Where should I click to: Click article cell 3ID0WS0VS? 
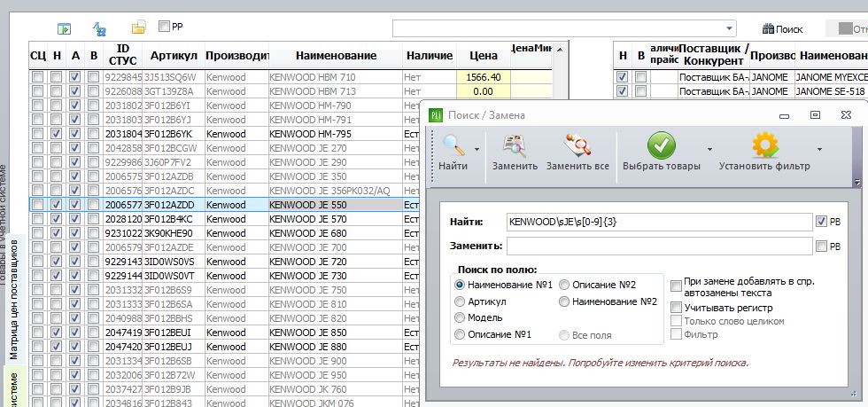point(174,262)
